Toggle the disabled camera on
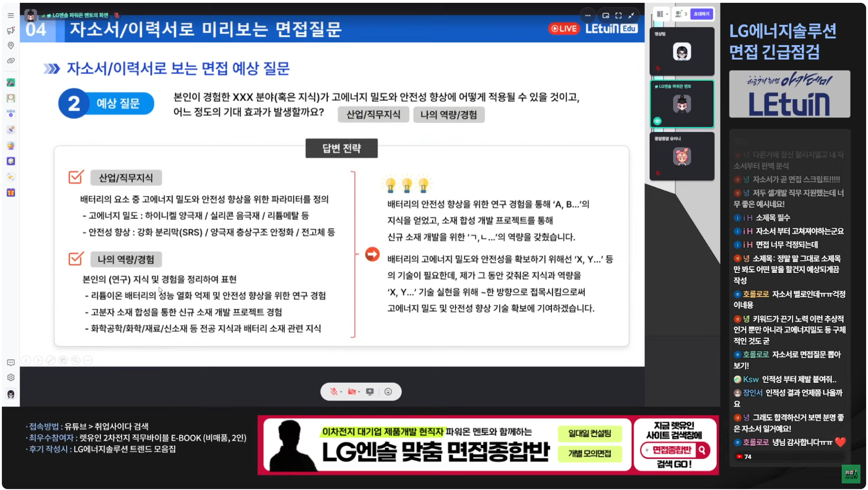Image resolution: width=868 pixels, height=490 pixels. click(351, 392)
